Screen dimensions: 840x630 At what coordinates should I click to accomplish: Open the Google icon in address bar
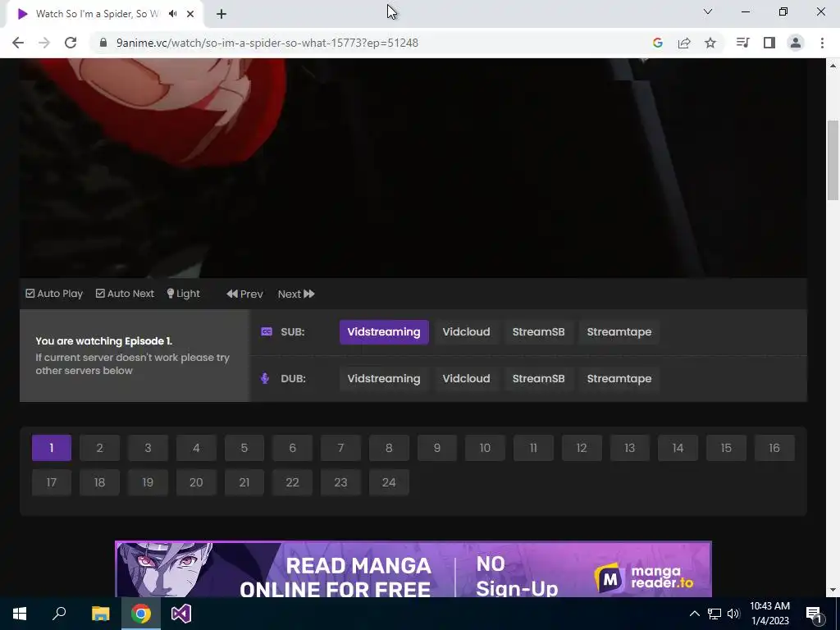658,43
